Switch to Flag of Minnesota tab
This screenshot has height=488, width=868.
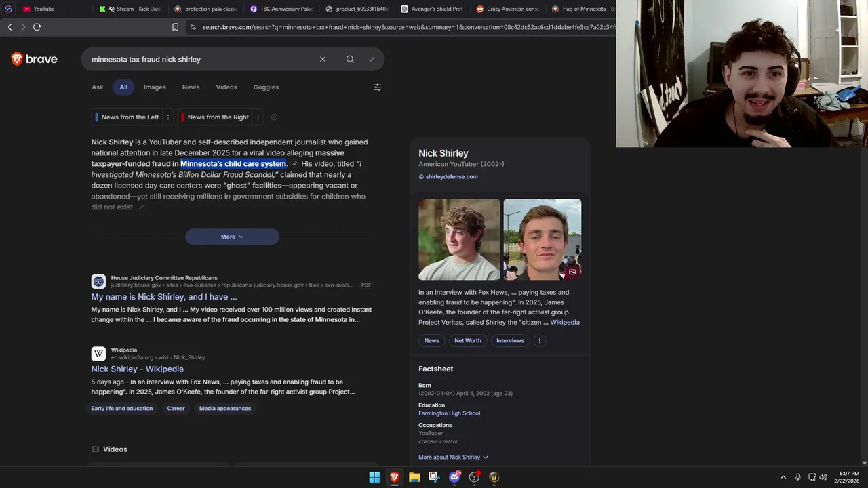582,9
